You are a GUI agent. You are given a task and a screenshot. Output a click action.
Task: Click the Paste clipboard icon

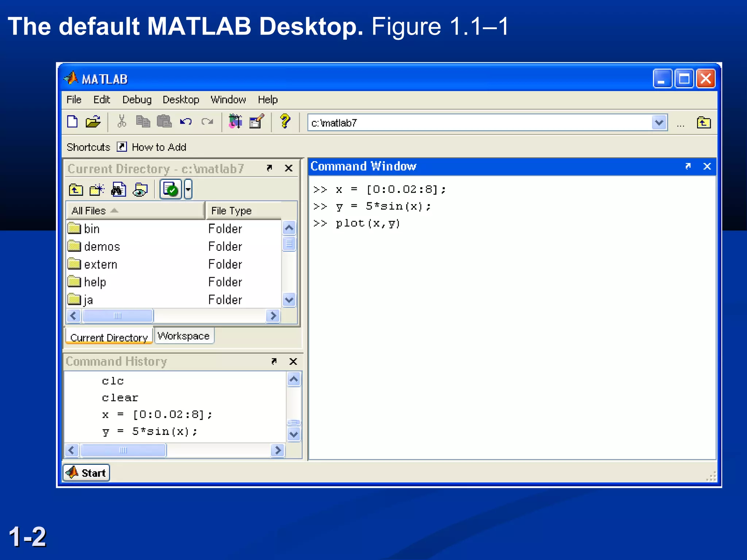(x=164, y=121)
